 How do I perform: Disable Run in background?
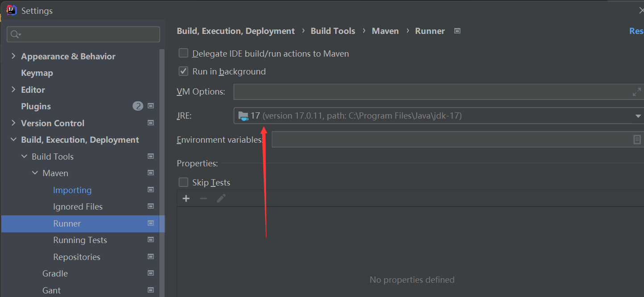click(x=183, y=71)
